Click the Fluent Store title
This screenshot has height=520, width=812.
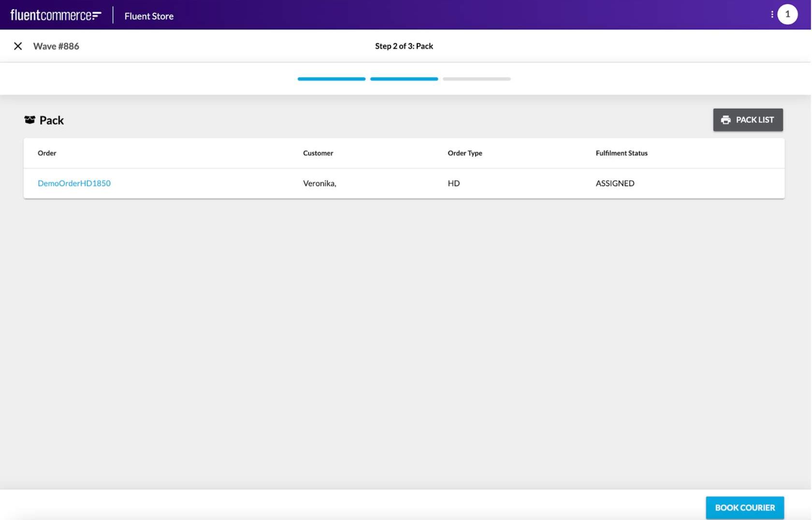(x=149, y=16)
